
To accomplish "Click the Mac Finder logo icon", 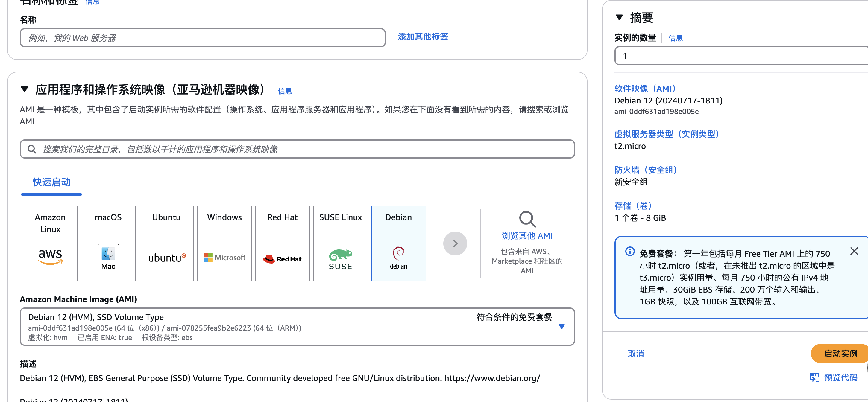I will [x=108, y=258].
